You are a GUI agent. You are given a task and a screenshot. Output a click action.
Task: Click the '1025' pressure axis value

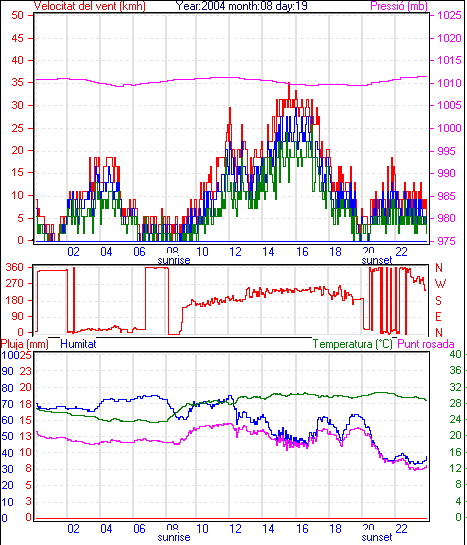coord(449,15)
